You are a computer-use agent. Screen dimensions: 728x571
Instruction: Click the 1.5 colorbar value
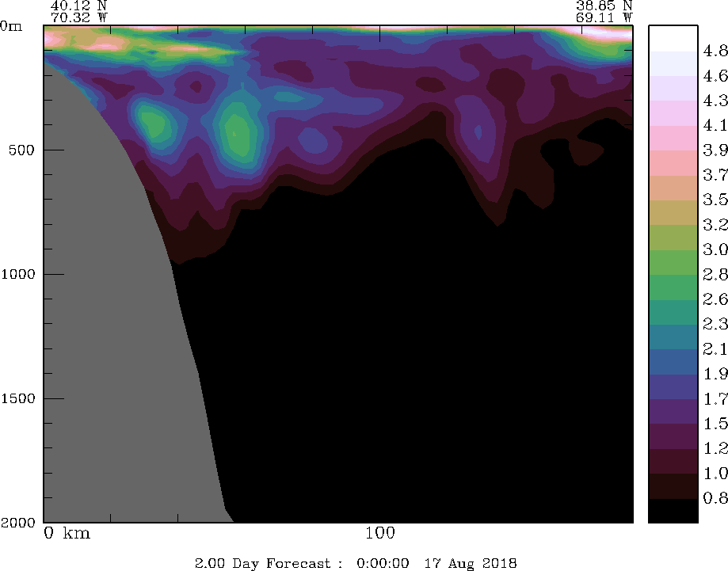[x=715, y=424]
